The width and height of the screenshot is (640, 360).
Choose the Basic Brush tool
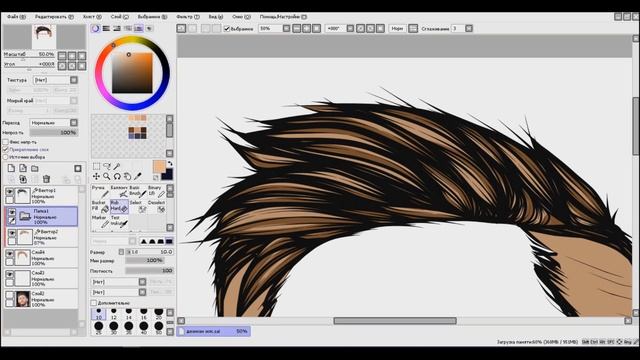tap(138, 191)
